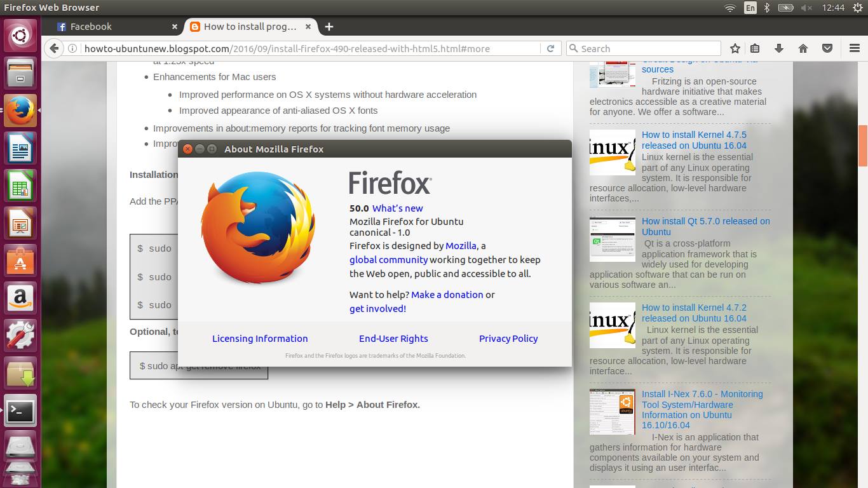Launch LibreOffice Calc from the dock
Viewport: 868px width, 488px height.
click(20, 186)
